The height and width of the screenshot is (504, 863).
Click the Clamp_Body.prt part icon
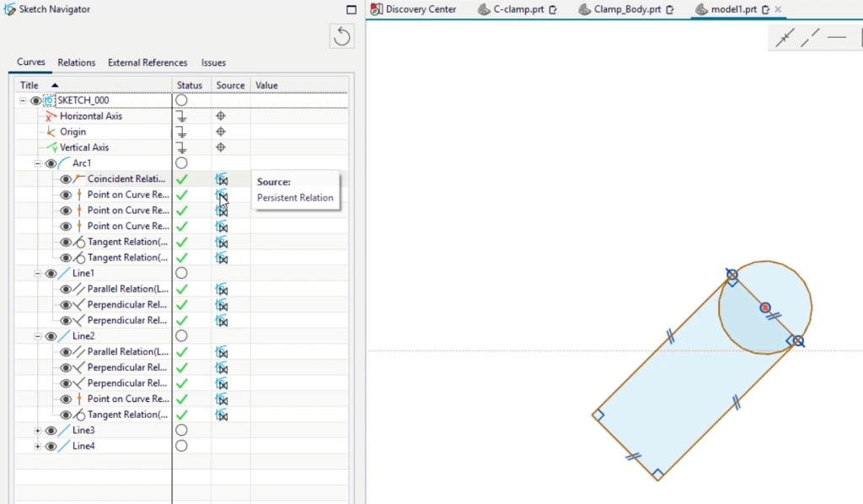[584, 9]
